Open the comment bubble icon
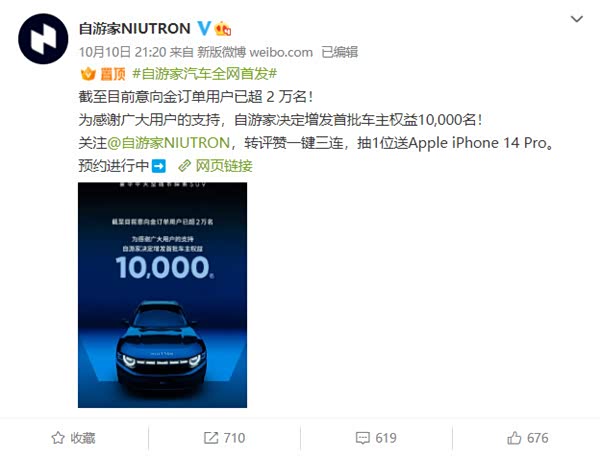This screenshot has width=600, height=456. click(362, 438)
